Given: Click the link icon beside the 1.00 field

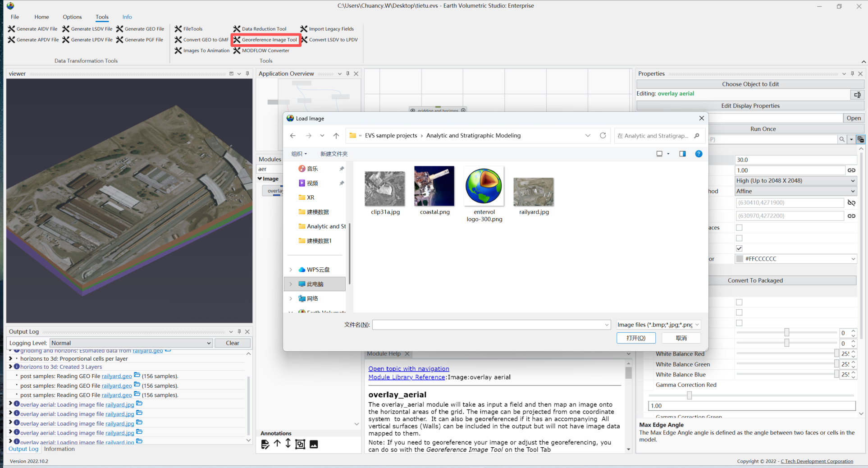Looking at the screenshot, I should coord(851,170).
